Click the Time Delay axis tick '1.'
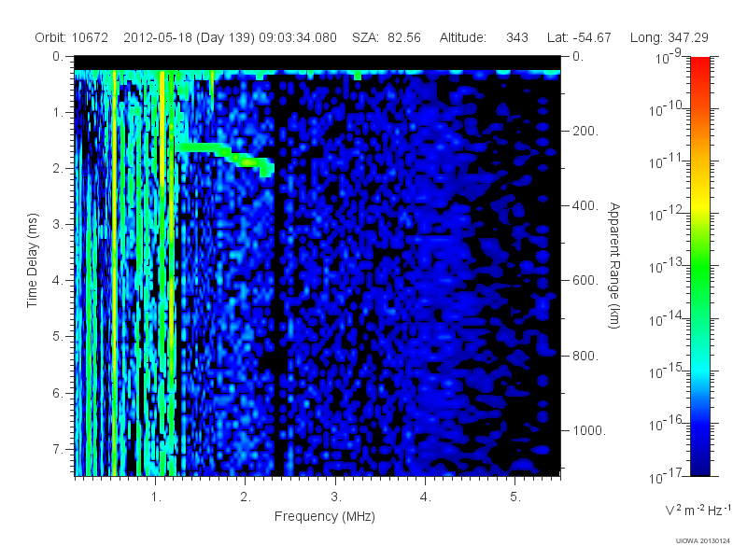Viewport: 747px width, 560px height. pos(58,112)
